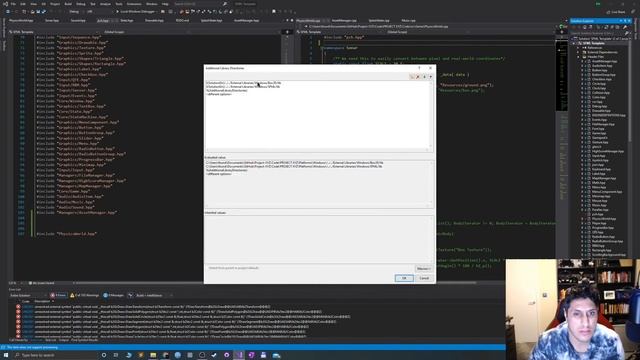Viewport: 640px width, 360px height.
Task: Click the first error icon in Error List
Action: coord(18,307)
